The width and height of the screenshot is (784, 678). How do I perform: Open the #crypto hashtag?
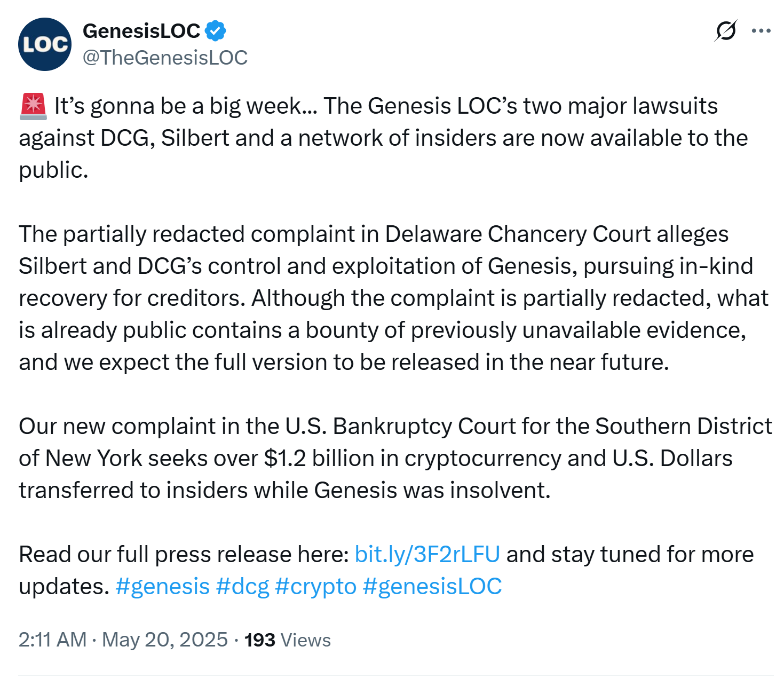[315, 586]
